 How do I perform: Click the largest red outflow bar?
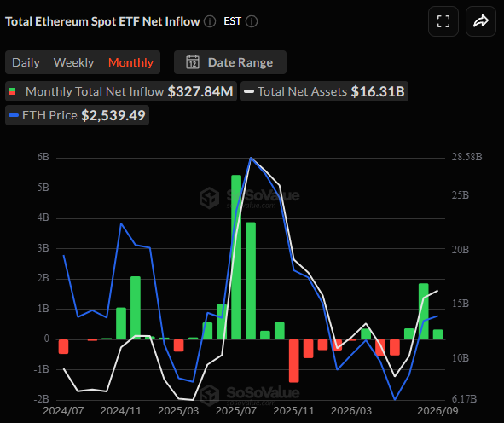(293, 361)
